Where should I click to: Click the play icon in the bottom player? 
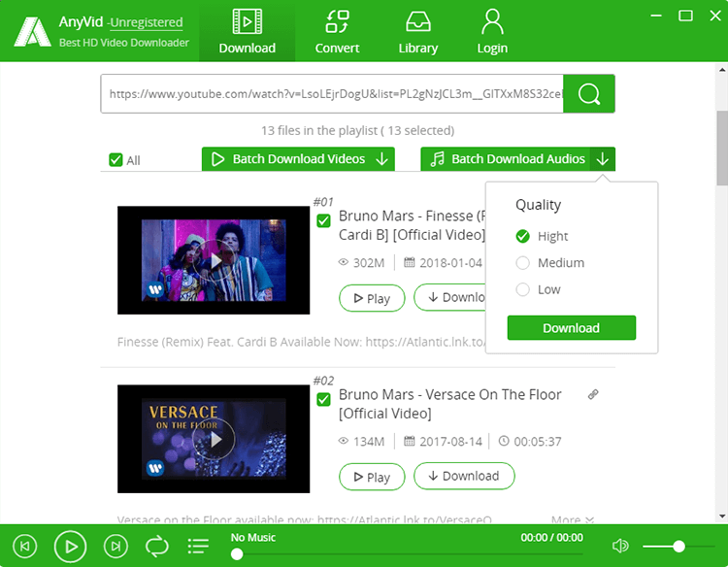click(x=70, y=546)
